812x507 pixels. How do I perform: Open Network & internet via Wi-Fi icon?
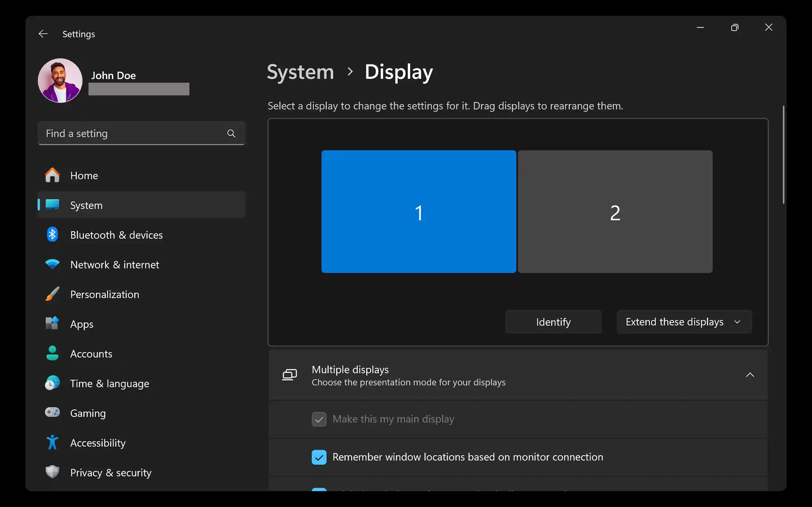(52, 264)
